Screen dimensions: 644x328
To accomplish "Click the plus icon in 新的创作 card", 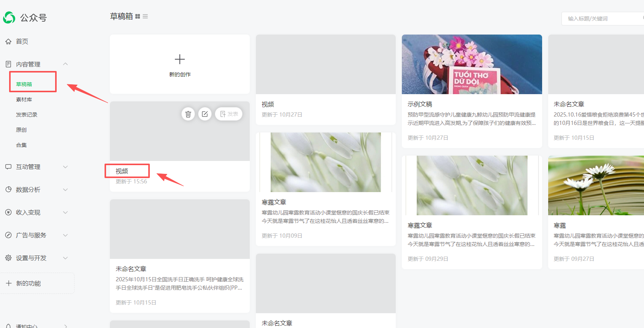I will [180, 59].
